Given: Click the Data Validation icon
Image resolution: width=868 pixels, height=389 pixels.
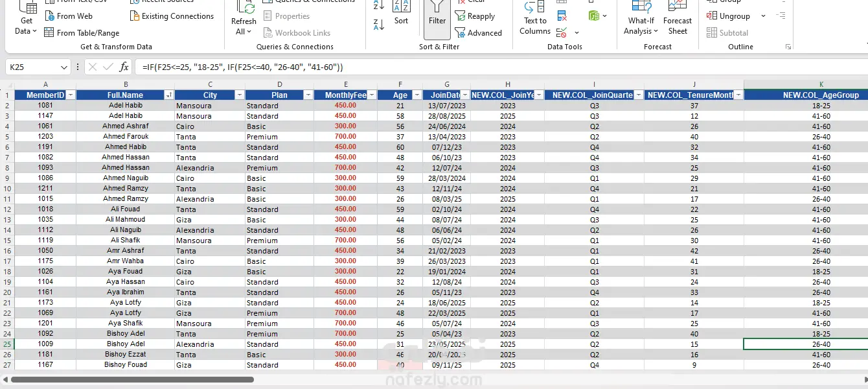Looking at the screenshot, I should (x=562, y=32).
